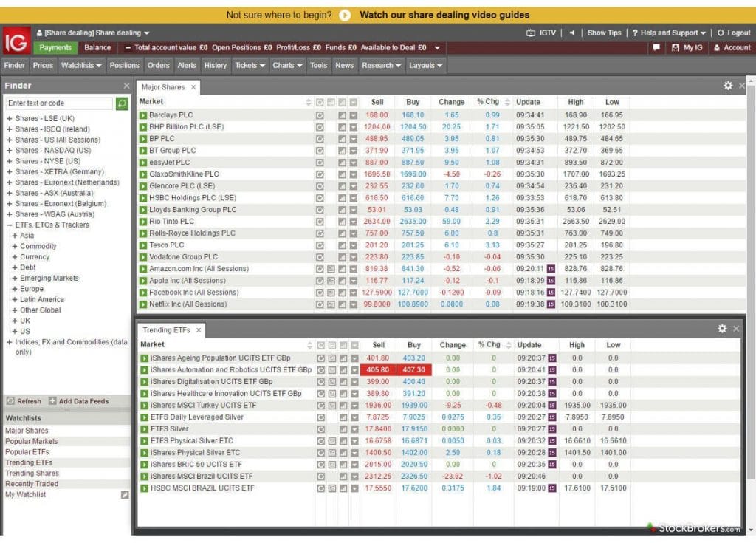The width and height of the screenshot is (756, 543).
Task: Open the Orders menu item
Action: [x=158, y=65]
